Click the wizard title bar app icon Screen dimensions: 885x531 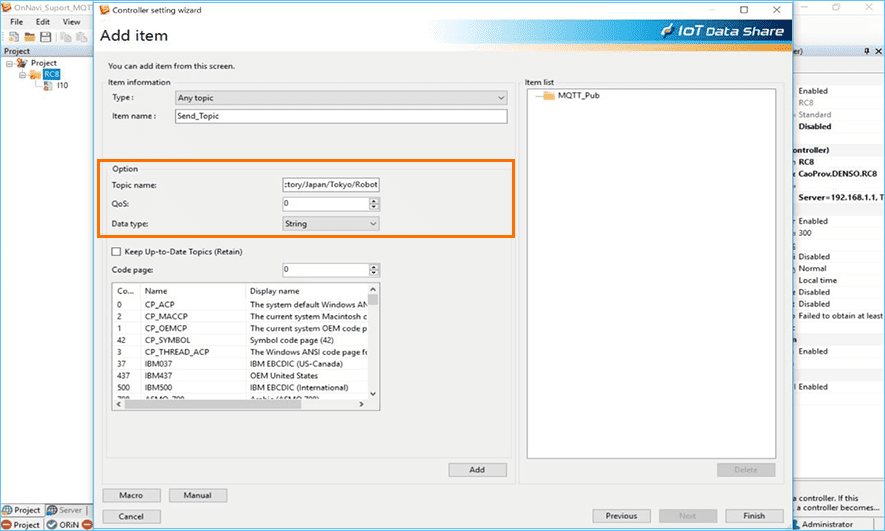104,10
